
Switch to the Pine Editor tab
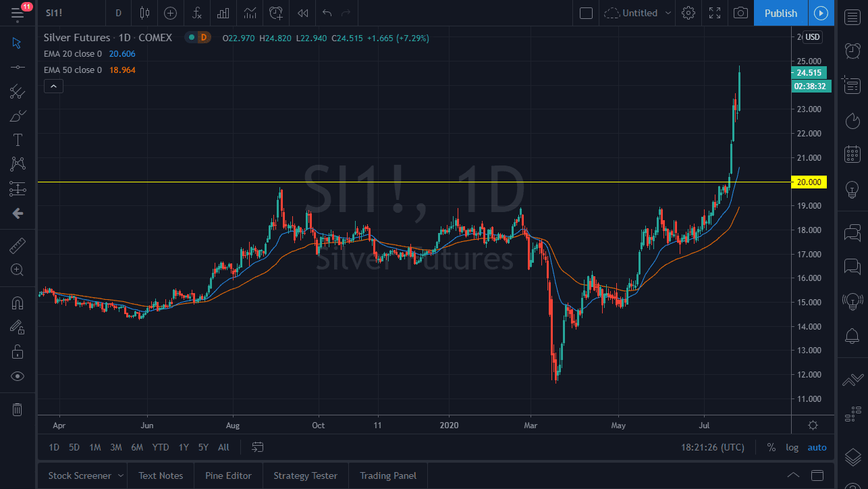[x=228, y=475]
